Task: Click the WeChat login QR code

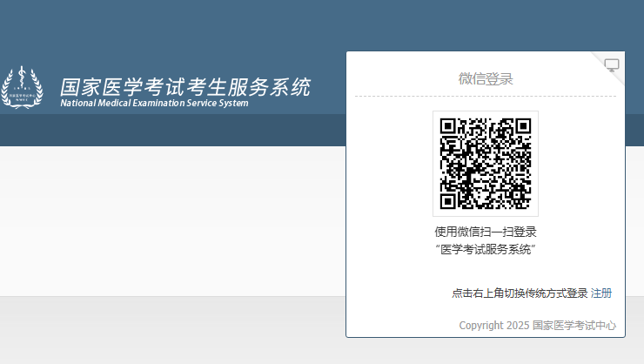Action: [x=486, y=164]
